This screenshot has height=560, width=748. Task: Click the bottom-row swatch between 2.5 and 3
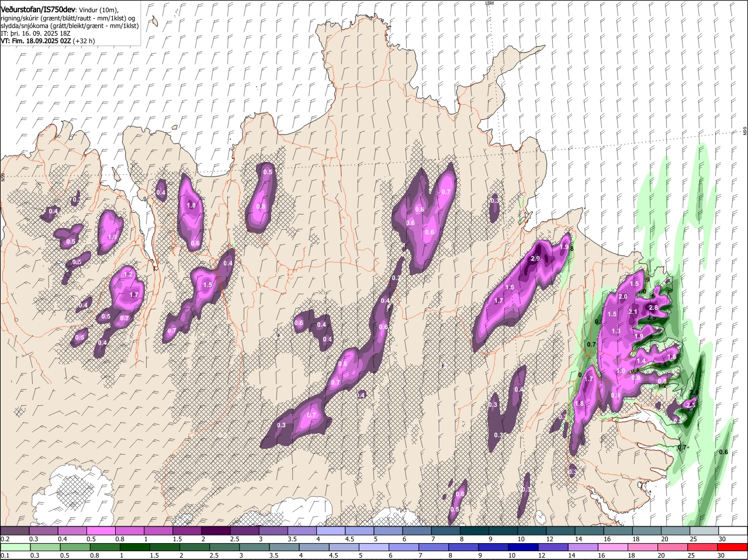tap(226, 547)
